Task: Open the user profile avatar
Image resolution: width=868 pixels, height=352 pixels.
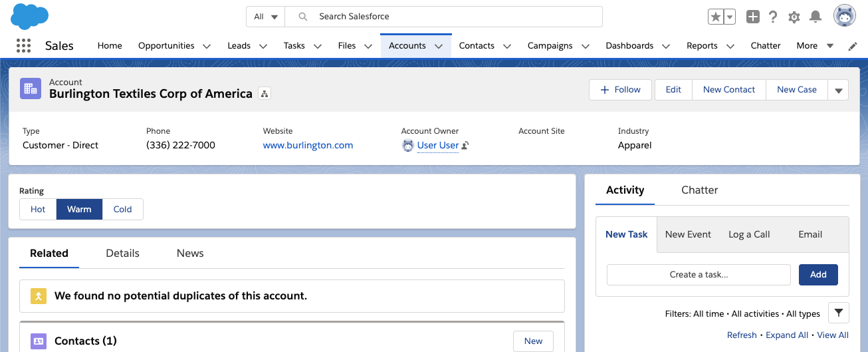Action: pos(845,16)
